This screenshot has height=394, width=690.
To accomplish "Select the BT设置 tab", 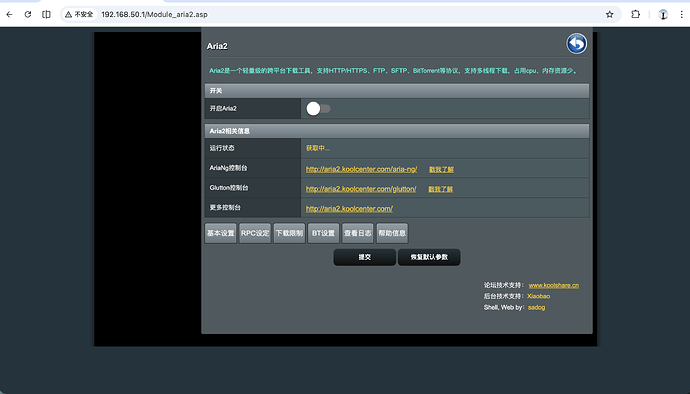I will point(323,233).
